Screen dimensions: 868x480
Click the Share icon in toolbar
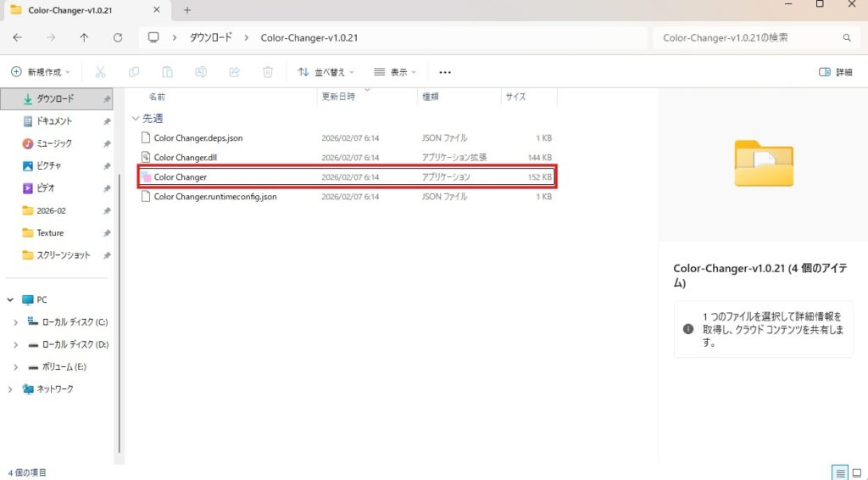pyautogui.click(x=235, y=72)
